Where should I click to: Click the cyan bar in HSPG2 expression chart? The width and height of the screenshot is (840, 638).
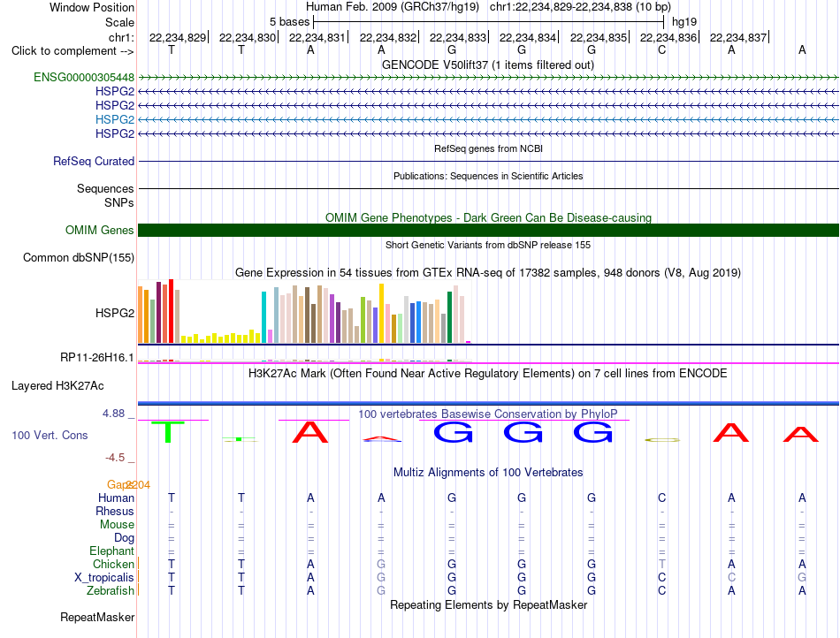click(263, 317)
